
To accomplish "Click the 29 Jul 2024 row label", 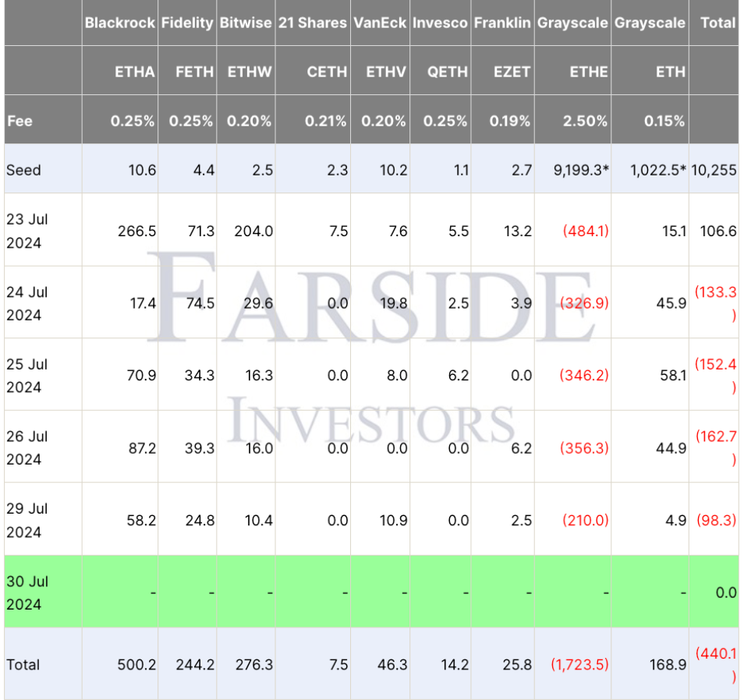I will pos(27,520).
